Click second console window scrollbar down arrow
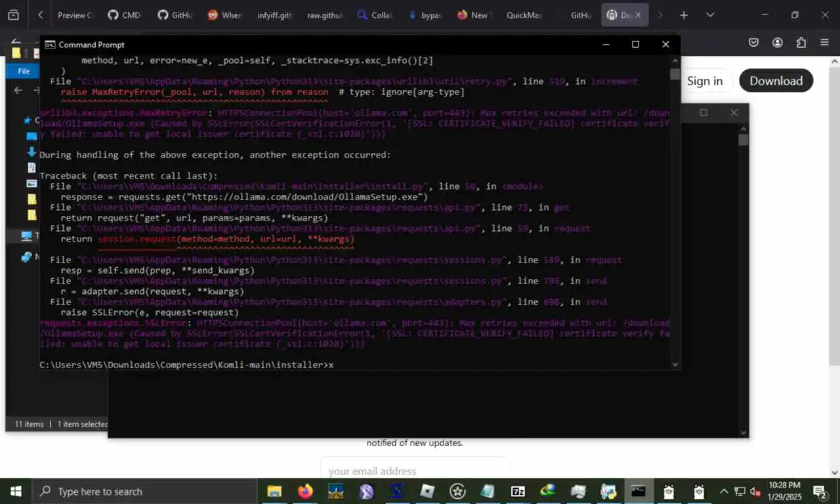 (743, 432)
